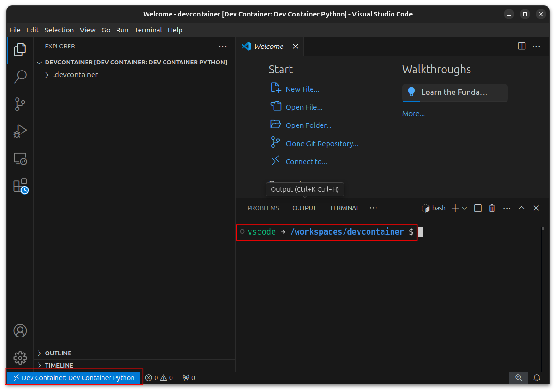Select the TERMINAL panel tab
Viewport: 556px width, 392px height.
(345, 208)
